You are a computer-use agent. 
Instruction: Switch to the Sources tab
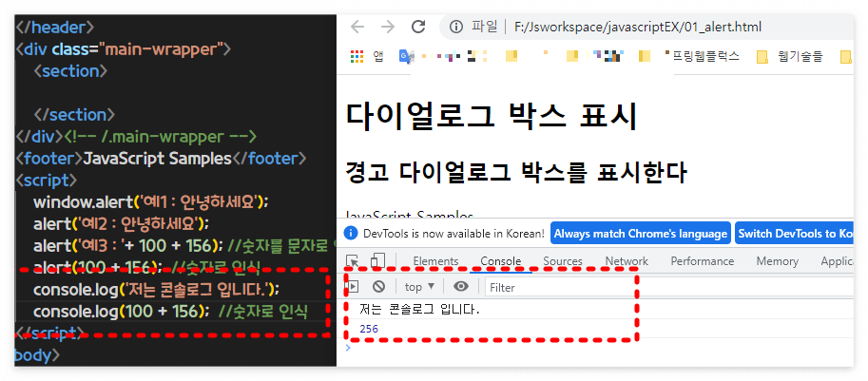563,261
